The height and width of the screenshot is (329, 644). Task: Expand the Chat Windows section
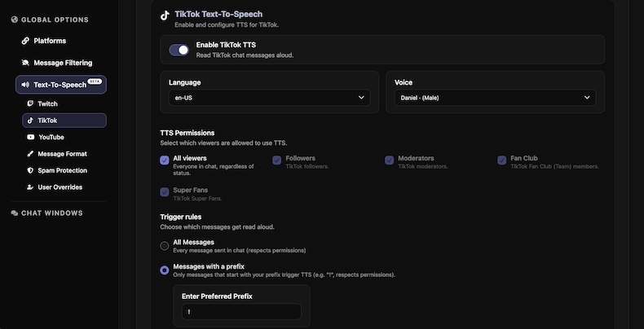pyautogui.click(x=51, y=213)
